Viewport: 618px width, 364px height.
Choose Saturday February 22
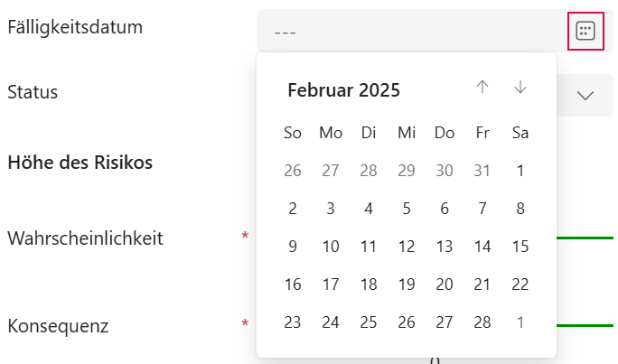(520, 285)
